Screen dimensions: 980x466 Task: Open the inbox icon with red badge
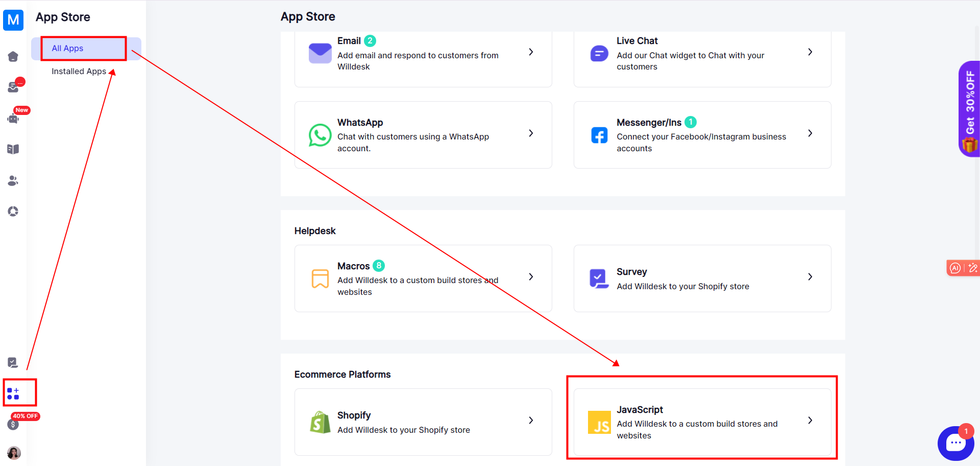tap(13, 87)
